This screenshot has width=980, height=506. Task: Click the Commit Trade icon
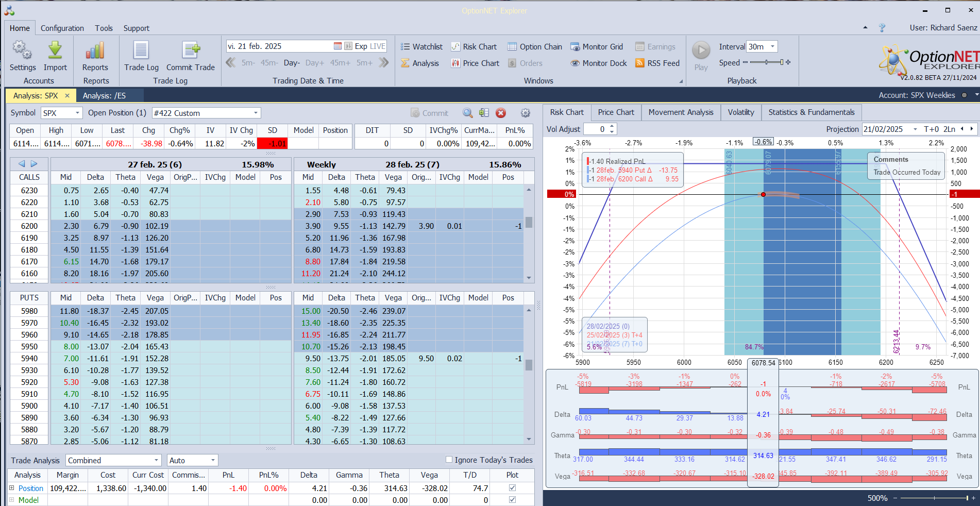tap(190, 51)
